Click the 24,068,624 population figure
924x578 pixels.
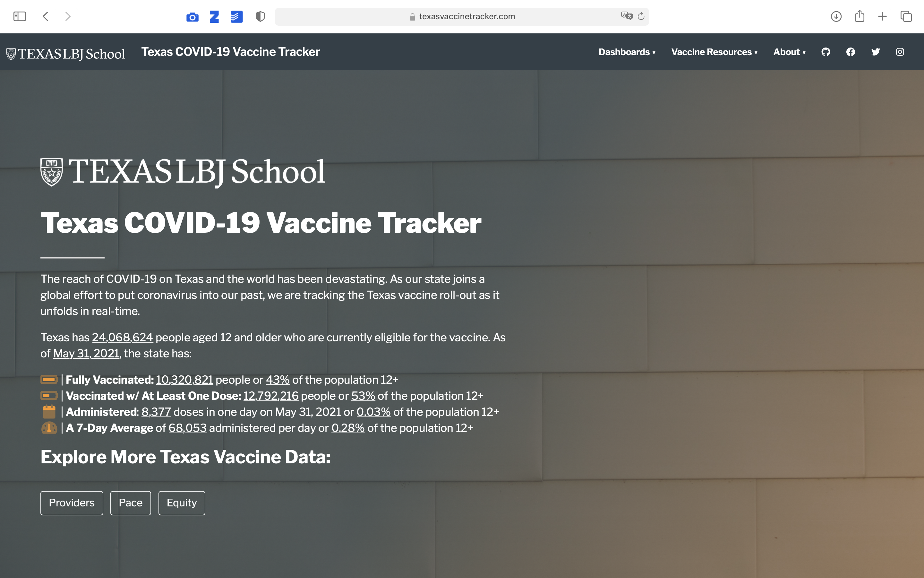point(122,337)
